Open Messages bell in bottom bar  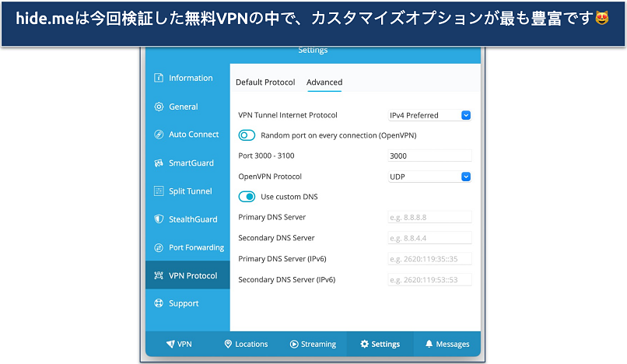click(x=447, y=344)
